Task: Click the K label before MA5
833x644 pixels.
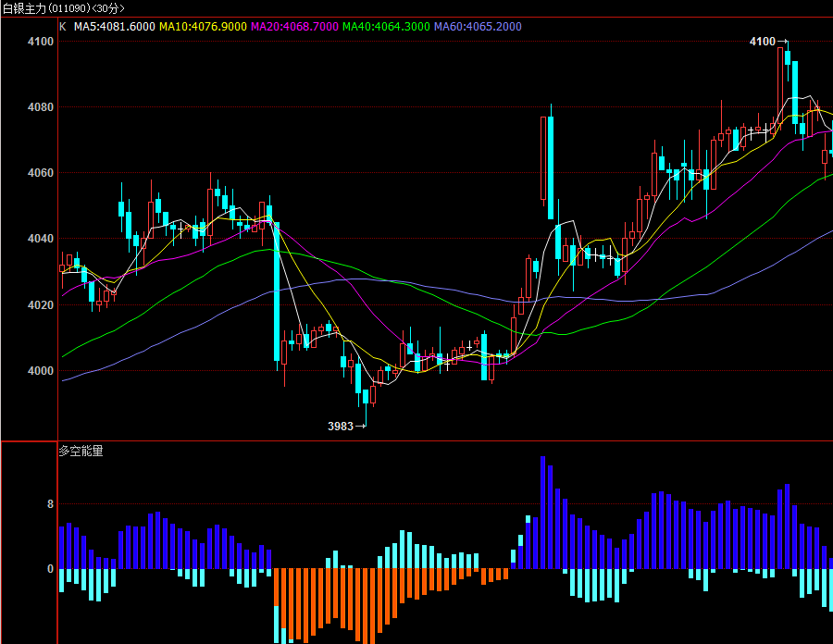Action: 63,27
